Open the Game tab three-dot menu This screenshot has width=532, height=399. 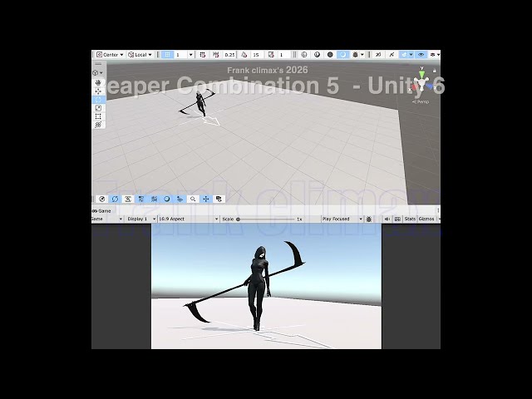pyautogui.click(x=438, y=210)
